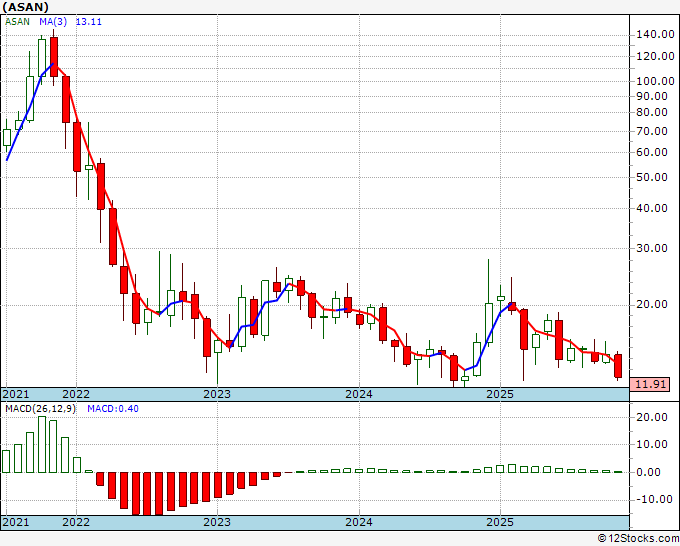Click the 50.00 price axis label
This screenshot has width=680, height=546.
[x=655, y=178]
